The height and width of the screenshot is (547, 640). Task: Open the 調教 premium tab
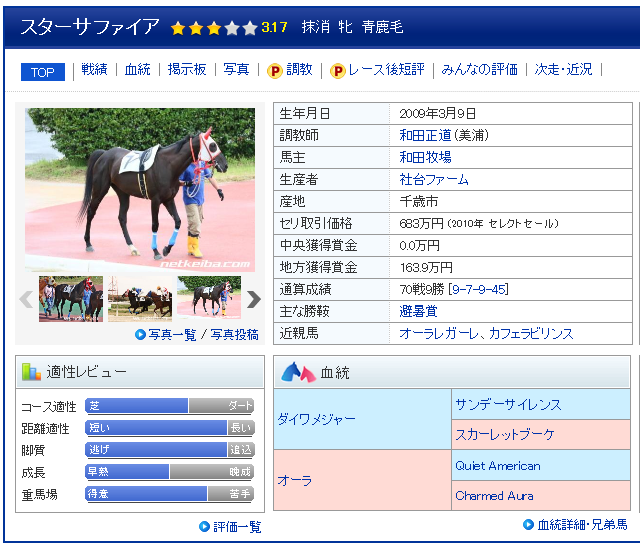tap(299, 69)
